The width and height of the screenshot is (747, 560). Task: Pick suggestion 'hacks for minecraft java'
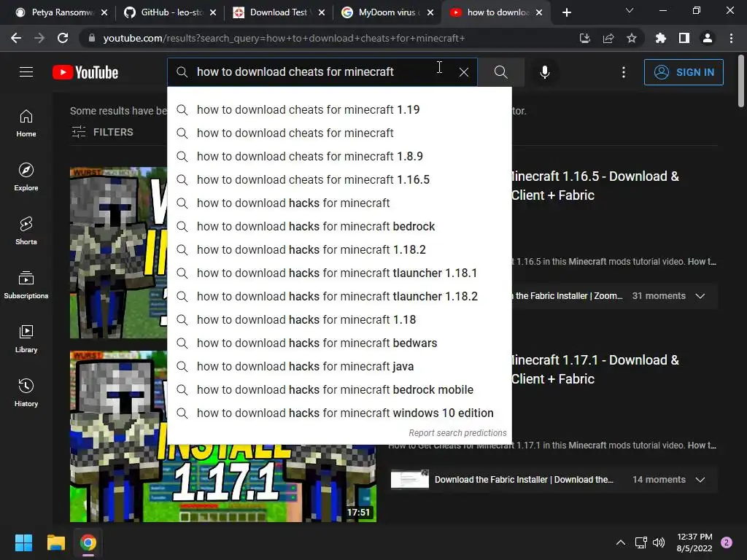coord(340,366)
